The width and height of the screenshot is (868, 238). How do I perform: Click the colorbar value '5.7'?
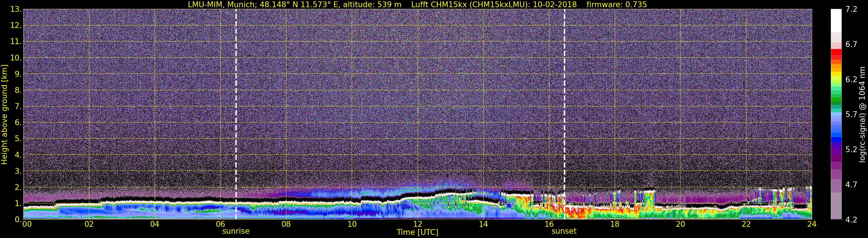pyautogui.click(x=851, y=114)
